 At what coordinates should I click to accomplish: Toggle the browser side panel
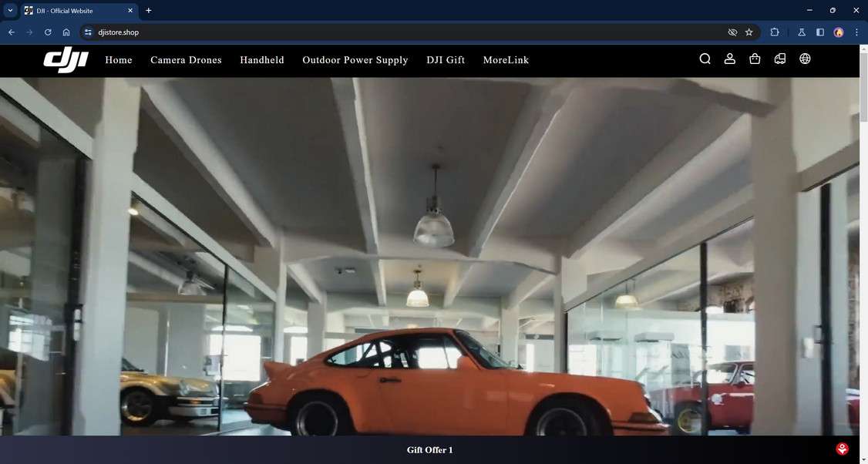click(820, 32)
